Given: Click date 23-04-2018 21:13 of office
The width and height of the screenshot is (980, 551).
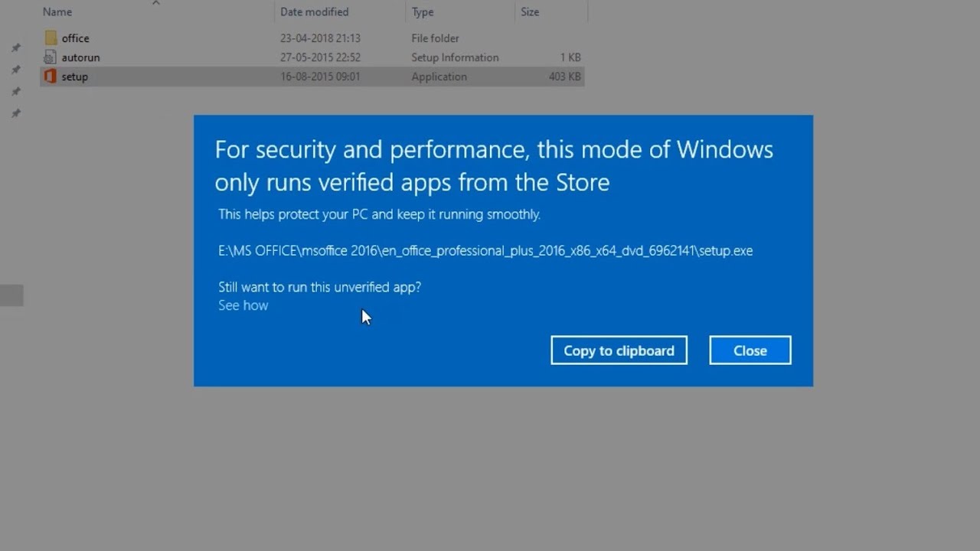Looking at the screenshot, I should pyautogui.click(x=320, y=38).
